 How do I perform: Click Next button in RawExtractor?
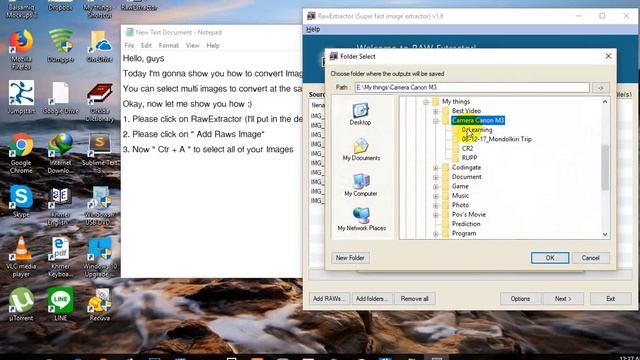tap(563, 299)
